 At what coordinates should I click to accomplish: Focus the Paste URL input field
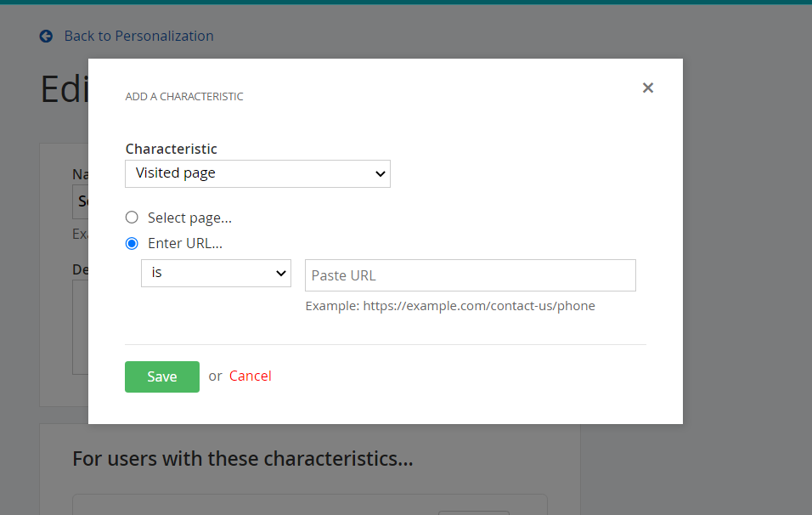[471, 275]
